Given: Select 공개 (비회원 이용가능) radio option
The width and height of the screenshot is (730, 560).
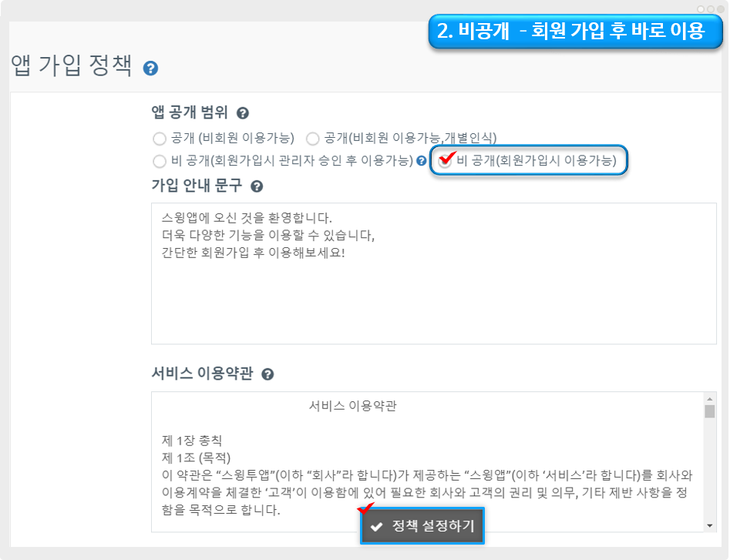Looking at the screenshot, I should click(x=160, y=139).
